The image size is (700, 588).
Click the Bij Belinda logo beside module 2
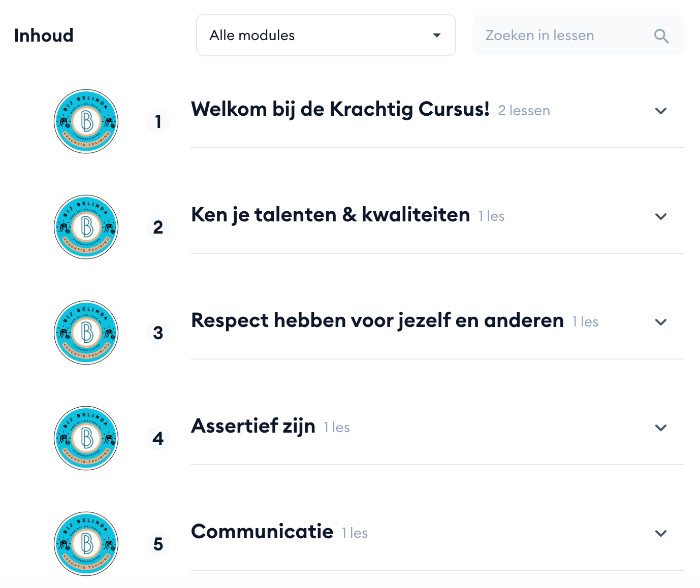click(x=86, y=227)
